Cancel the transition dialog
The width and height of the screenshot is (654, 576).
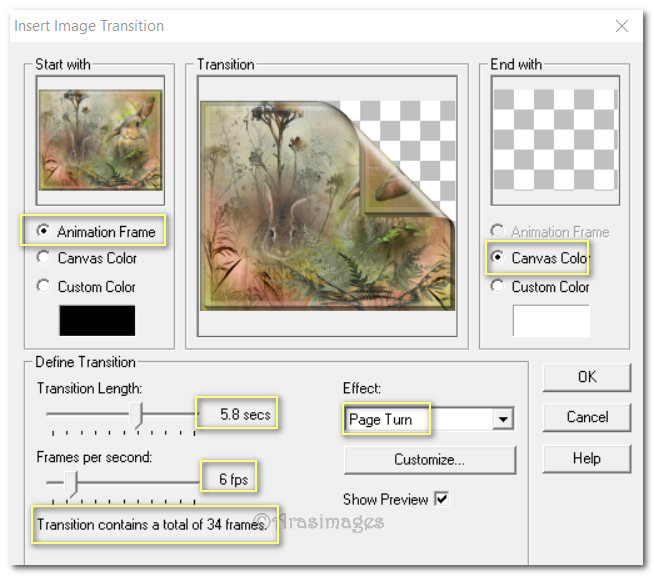tap(586, 417)
